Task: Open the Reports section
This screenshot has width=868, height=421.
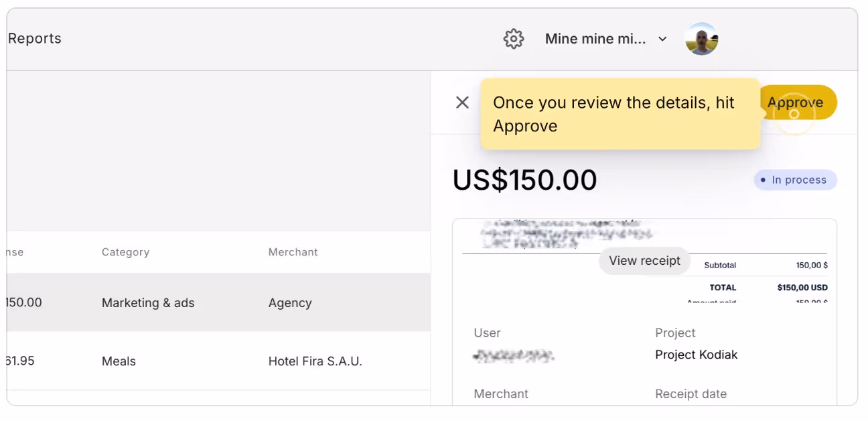Action: [x=35, y=38]
